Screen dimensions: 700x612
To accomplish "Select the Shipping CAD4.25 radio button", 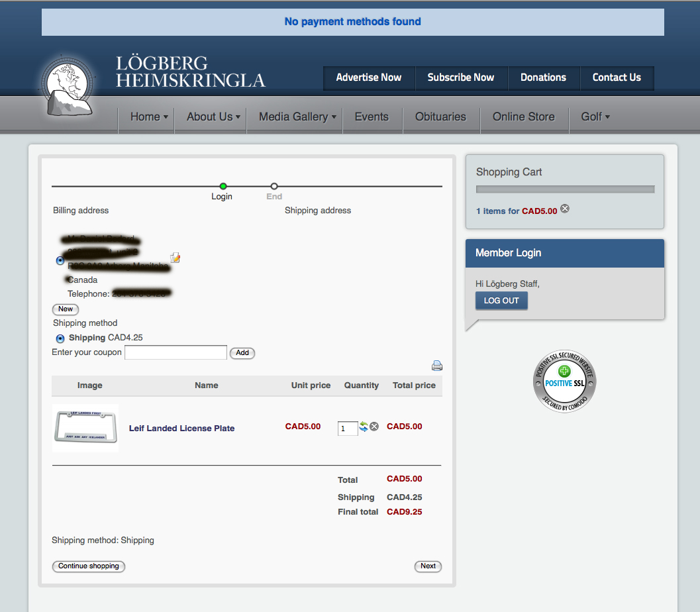I will 60,338.
